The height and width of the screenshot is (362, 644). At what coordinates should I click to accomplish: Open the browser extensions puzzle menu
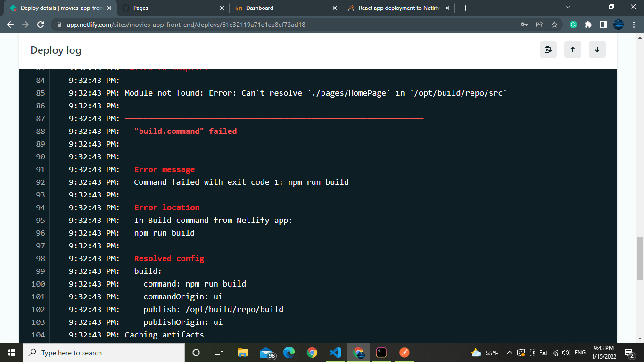point(588,24)
